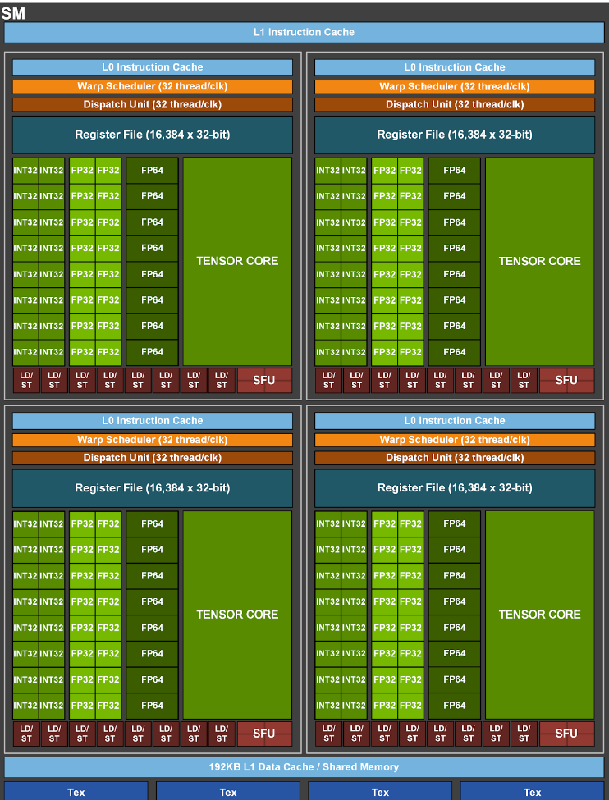
Task: Click the L0 Instruction Cache in the bottom-right partition
Action: click(x=454, y=421)
